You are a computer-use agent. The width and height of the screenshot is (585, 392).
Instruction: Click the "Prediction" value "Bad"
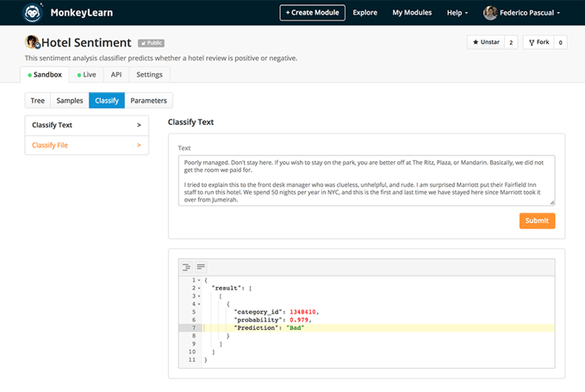click(x=296, y=328)
